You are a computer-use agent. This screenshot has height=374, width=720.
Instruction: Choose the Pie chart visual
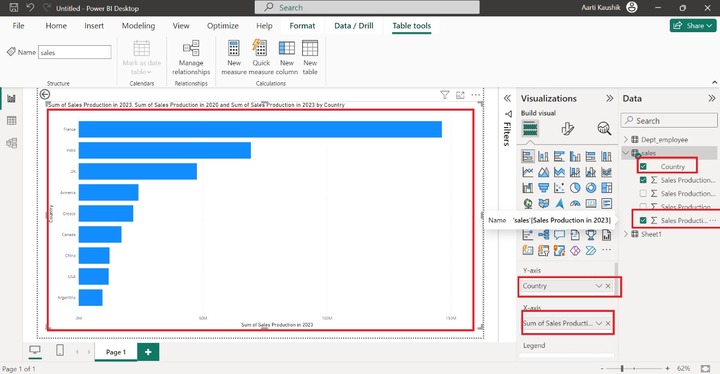pyautogui.click(x=575, y=187)
